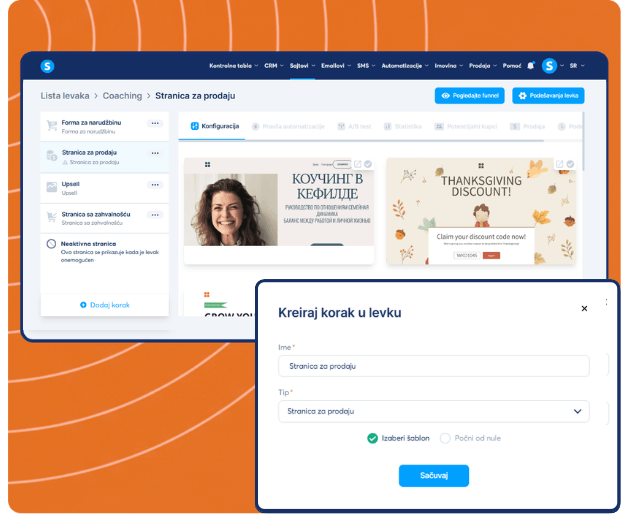The height and width of the screenshot is (516, 625).
Task: Select the Počni od nule radio option
Action: (x=445, y=438)
